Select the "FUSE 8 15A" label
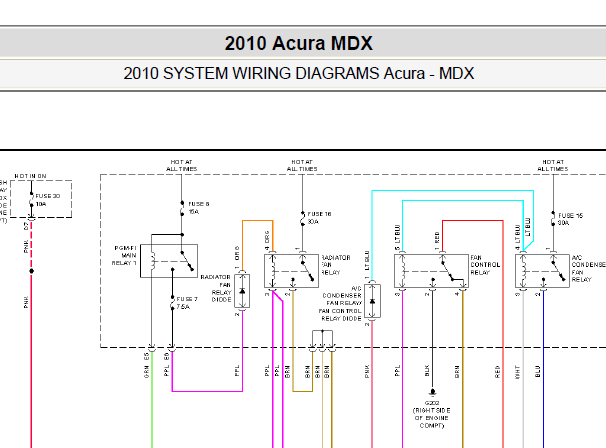The height and width of the screenshot is (448, 606). (199, 208)
